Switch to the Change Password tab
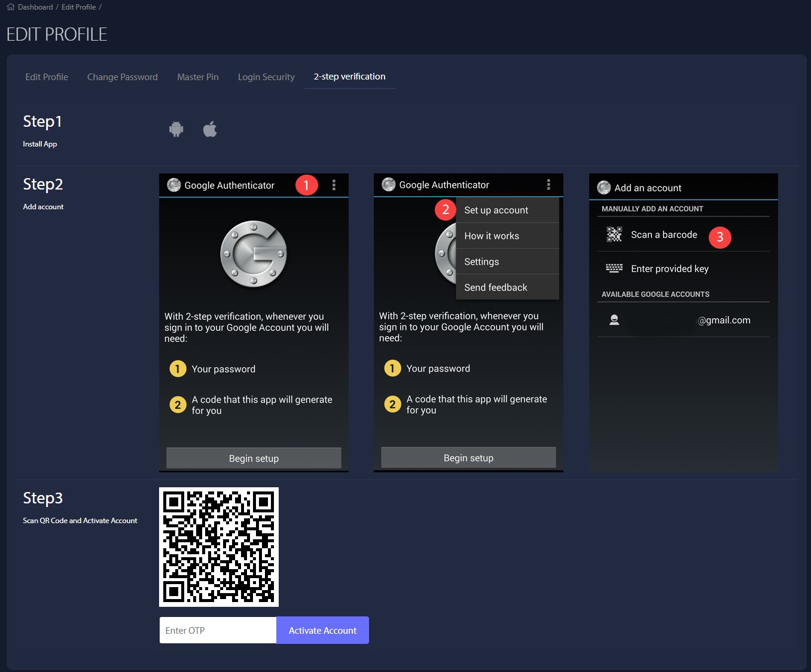This screenshot has width=811, height=672. click(x=123, y=77)
